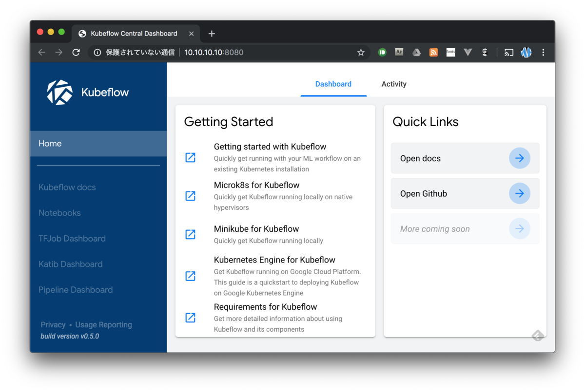585x392 pixels.
Task: Click the 'Quickly get Kubeflow running locally' description
Action: [x=269, y=241]
